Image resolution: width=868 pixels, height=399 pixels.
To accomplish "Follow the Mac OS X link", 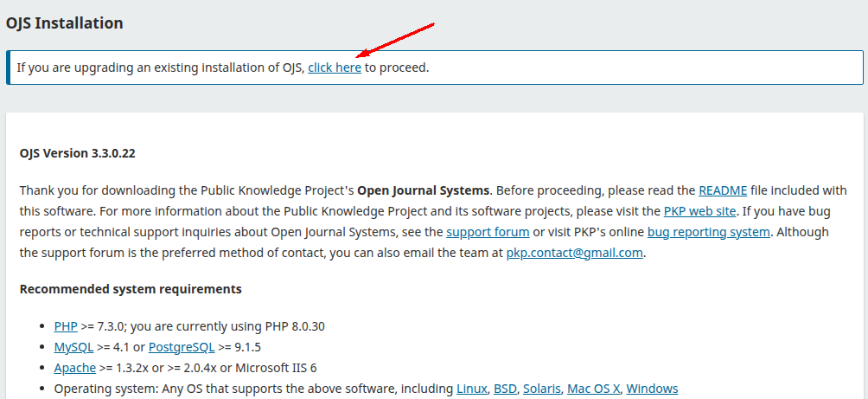I will 594,389.
